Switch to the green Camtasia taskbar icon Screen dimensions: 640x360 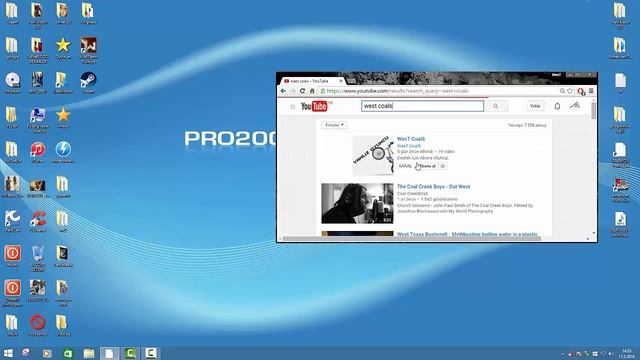point(130,353)
